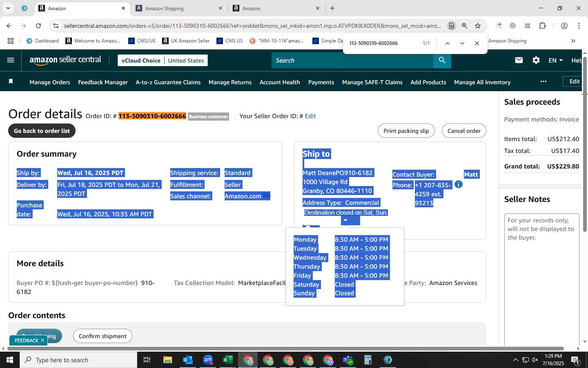Open vCloud Choice United States marketplace switcher
588x368 pixels.
coord(163,60)
